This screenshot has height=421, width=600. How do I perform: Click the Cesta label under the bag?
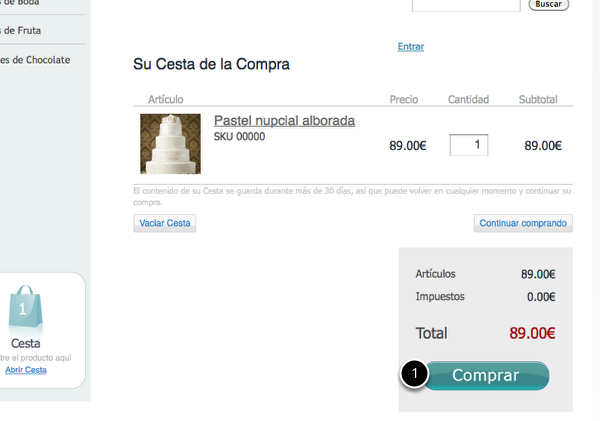pyautogui.click(x=25, y=343)
